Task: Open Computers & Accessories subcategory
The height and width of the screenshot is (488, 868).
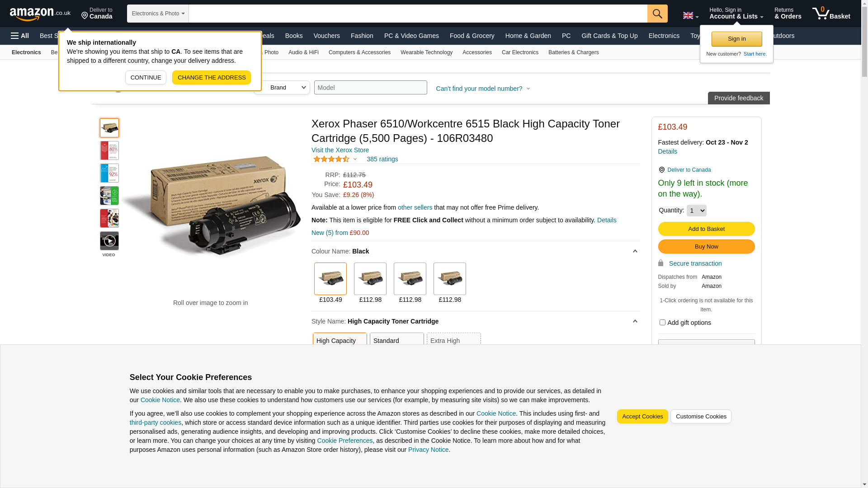Action: (359, 52)
